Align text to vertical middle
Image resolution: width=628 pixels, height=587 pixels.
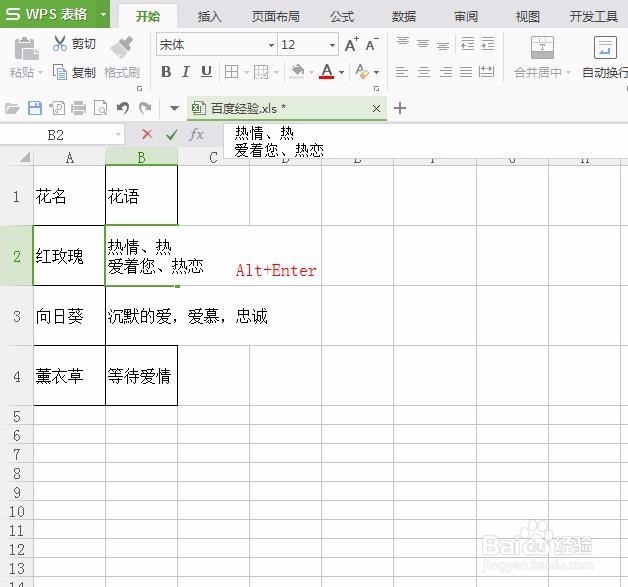423,43
